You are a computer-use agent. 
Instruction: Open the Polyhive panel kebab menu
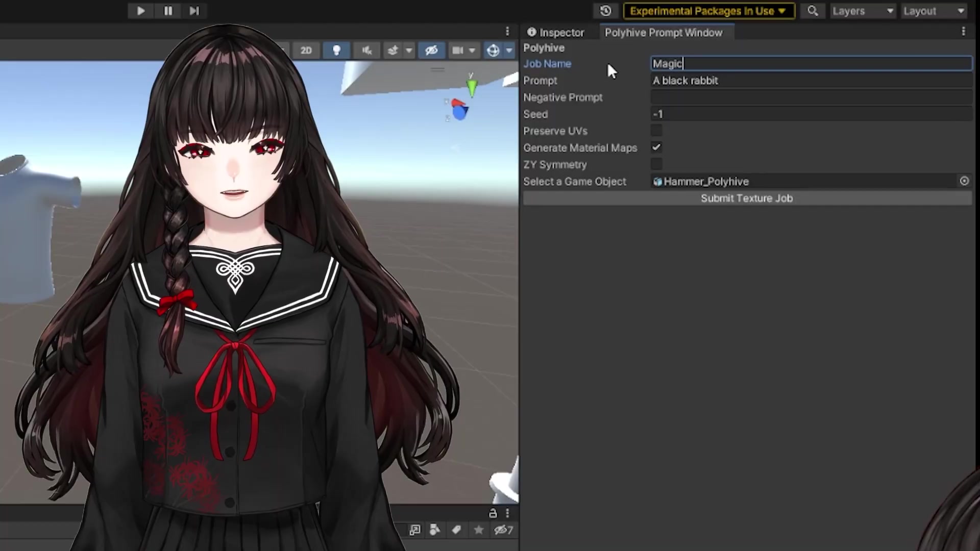963,32
